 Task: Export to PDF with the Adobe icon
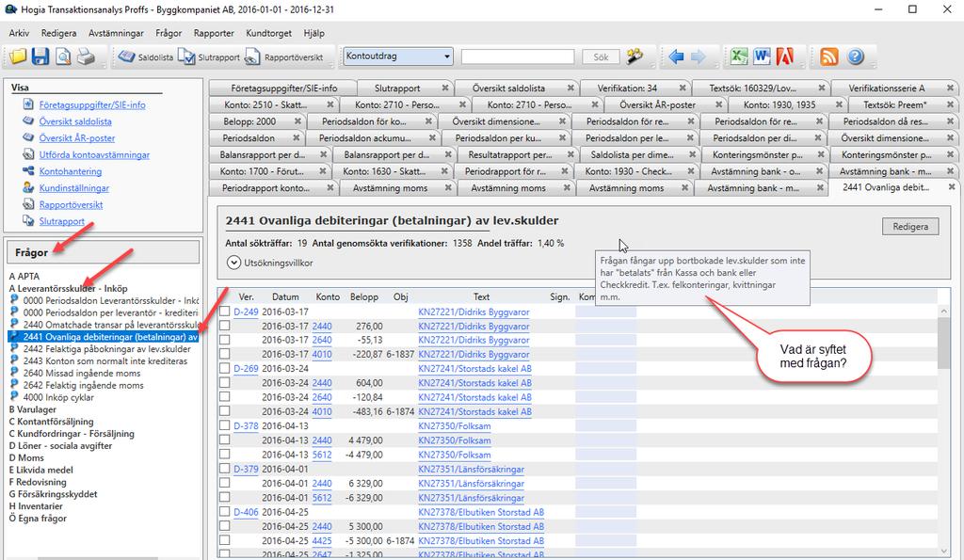(x=784, y=56)
